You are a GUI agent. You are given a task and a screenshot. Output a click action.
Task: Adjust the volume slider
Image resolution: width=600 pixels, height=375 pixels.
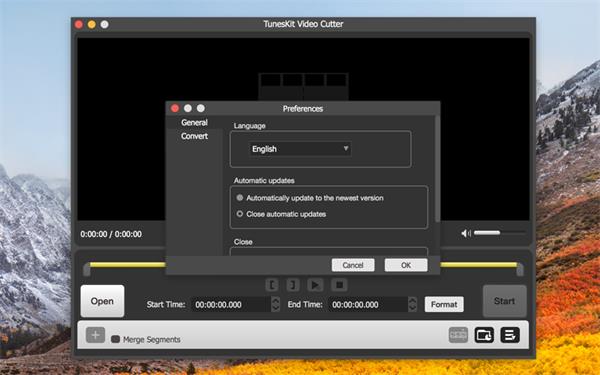pos(499,233)
